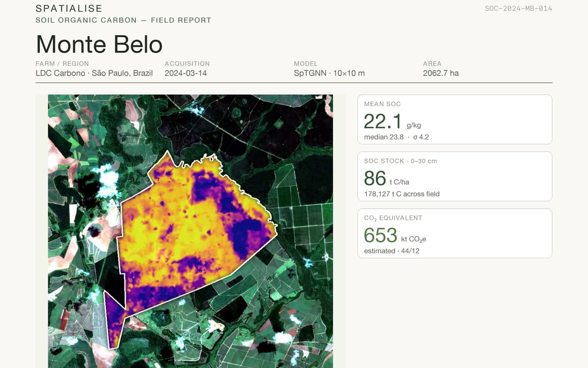Click the 22.1 g/kg mean value
588x368 pixels.
tap(392, 121)
